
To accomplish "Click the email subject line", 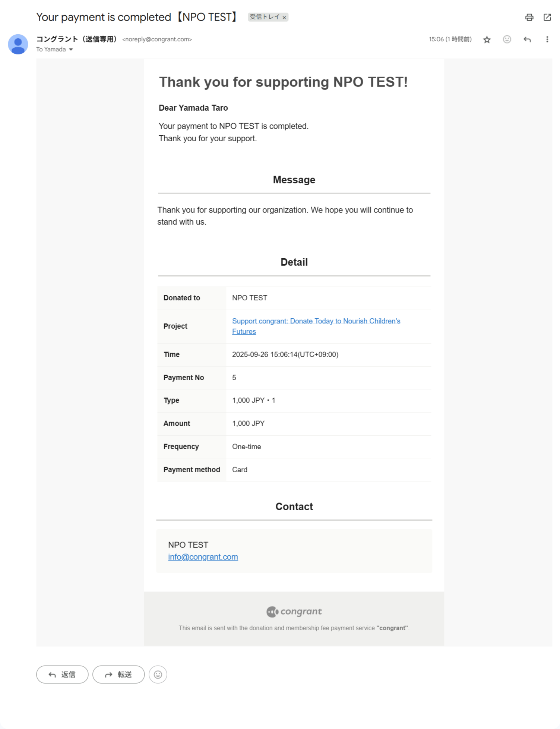I will pos(137,17).
